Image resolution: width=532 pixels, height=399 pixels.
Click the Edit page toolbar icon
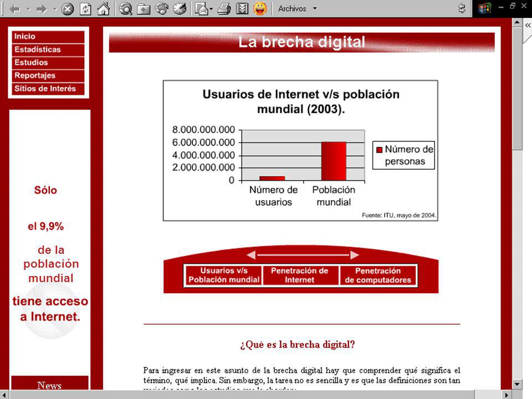point(242,9)
